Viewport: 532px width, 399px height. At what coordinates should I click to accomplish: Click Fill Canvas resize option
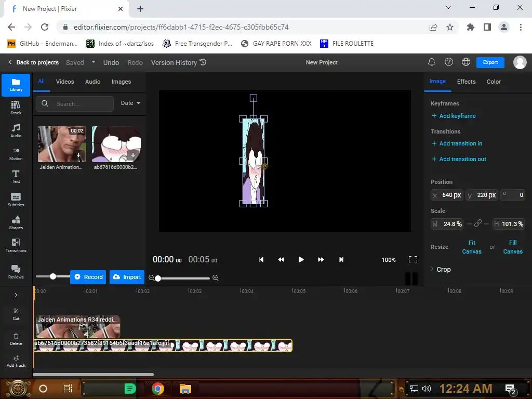tap(513, 247)
